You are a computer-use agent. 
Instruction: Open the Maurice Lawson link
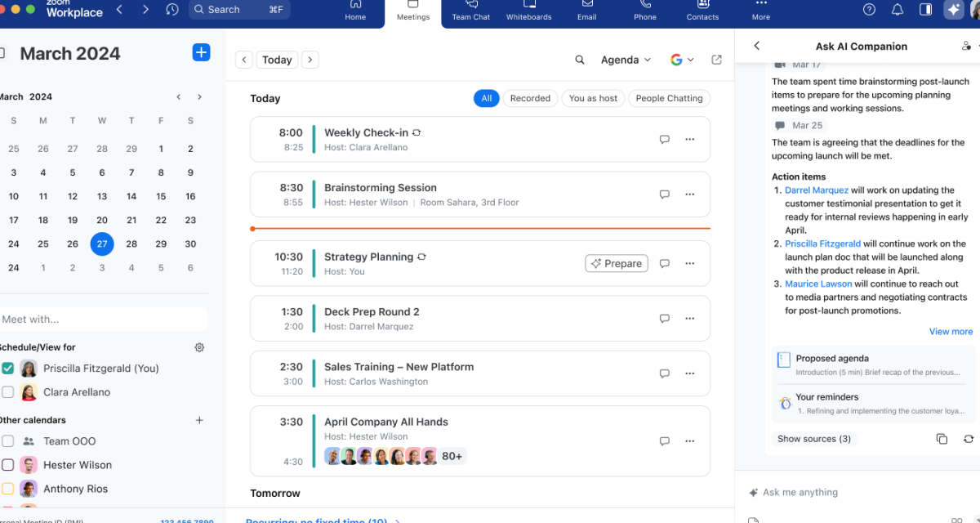click(x=818, y=284)
